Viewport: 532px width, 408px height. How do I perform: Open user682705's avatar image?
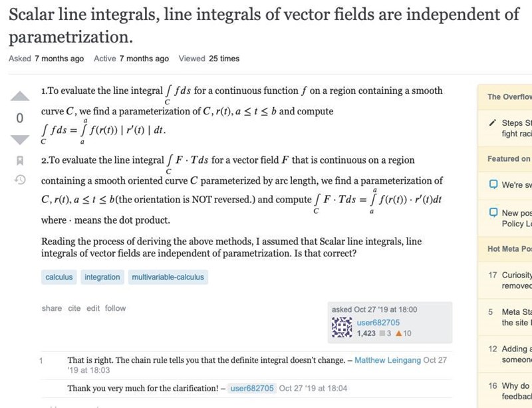(341, 327)
